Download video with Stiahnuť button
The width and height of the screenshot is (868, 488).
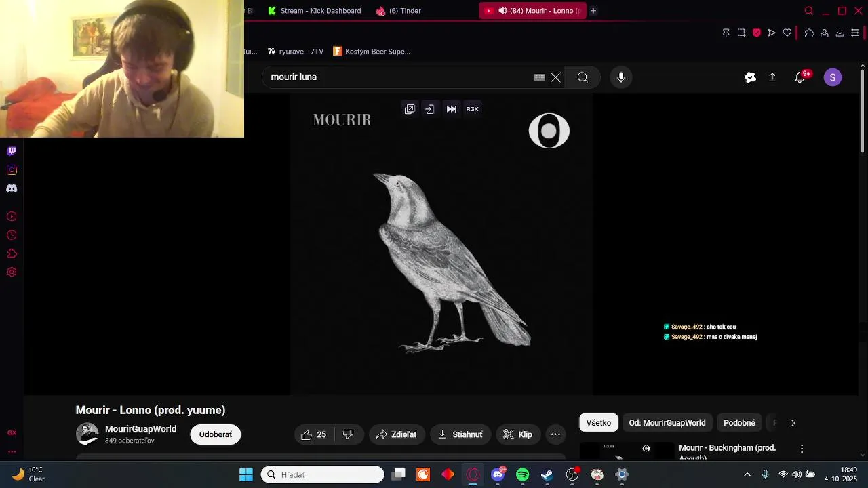point(460,434)
